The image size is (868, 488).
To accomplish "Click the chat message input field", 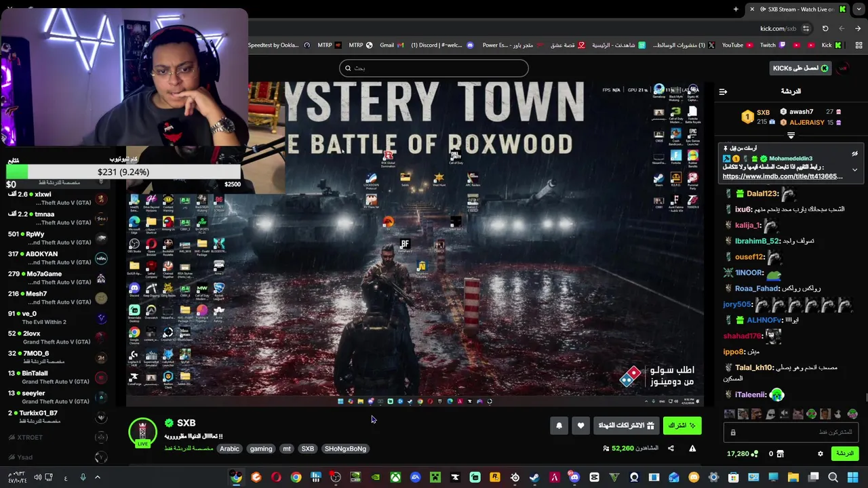I will pyautogui.click(x=791, y=432).
